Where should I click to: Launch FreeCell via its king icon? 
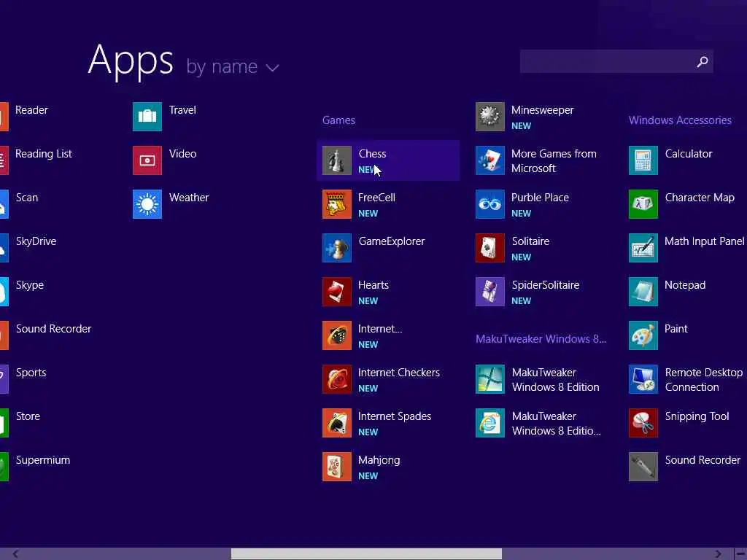pos(337,204)
